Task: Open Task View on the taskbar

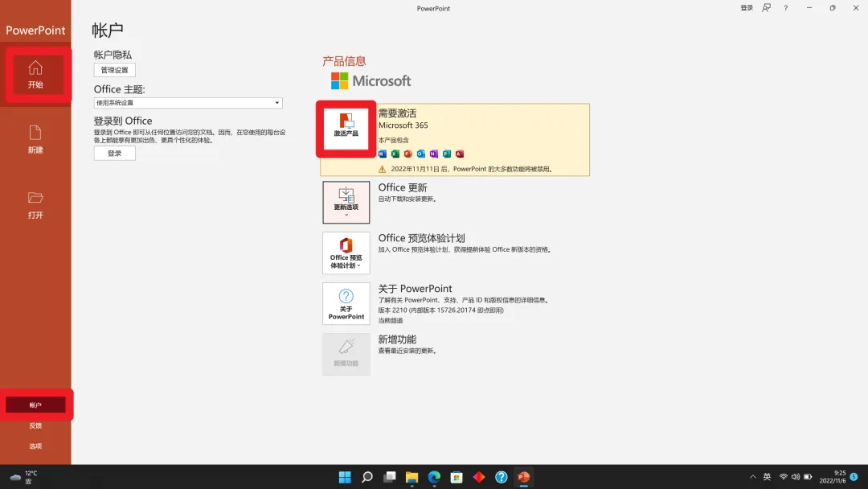Action: click(390, 477)
